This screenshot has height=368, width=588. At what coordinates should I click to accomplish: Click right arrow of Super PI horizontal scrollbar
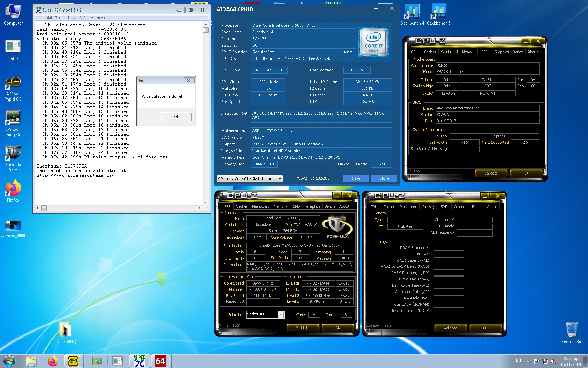pos(200,208)
